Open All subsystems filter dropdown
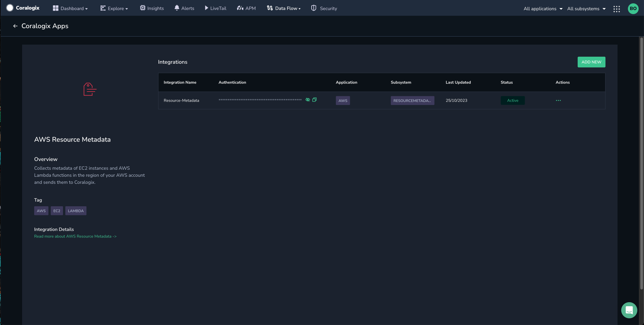Image resolution: width=644 pixels, height=325 pixels. [x=586, y=9]
